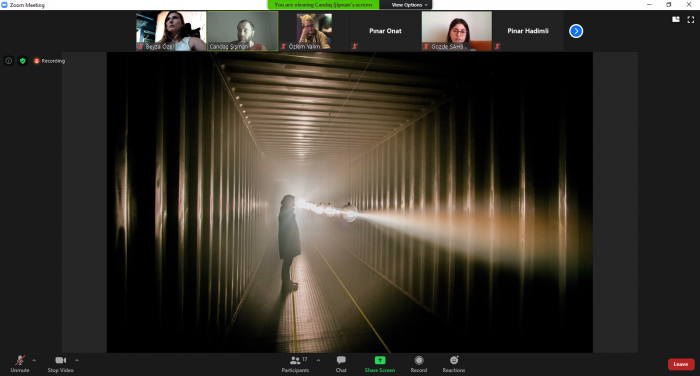Expand audio options arrow beside Unmute
Image resolution: width=700 pixels, height=376 pixels.
pyautogui.click(x=34, y=360)
